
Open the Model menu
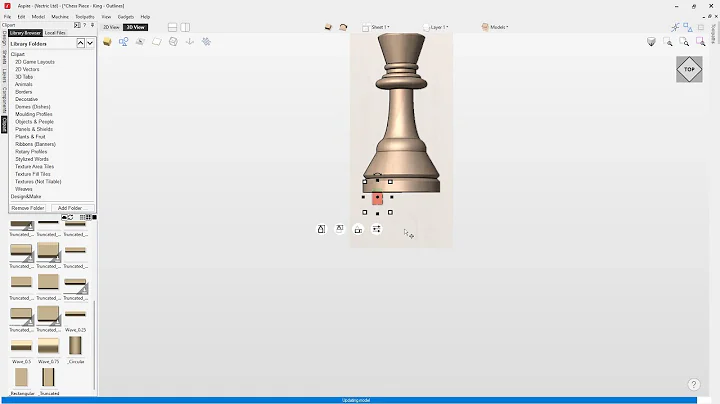tap(38, 17)
